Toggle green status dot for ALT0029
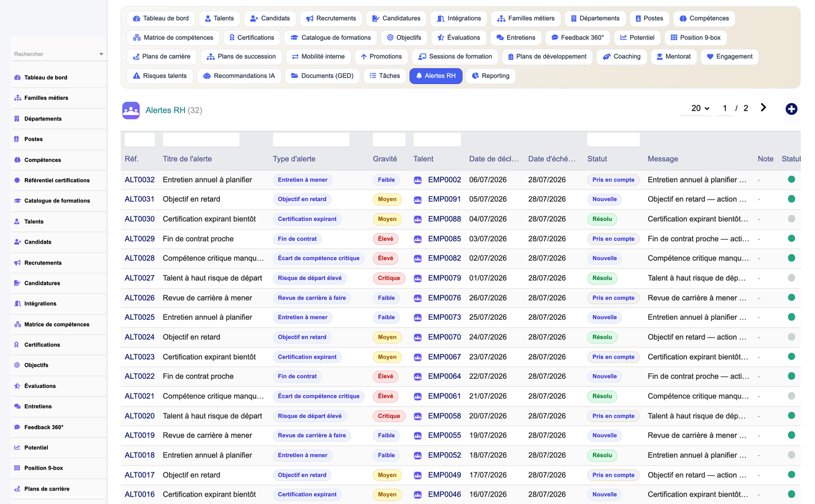 791,238
